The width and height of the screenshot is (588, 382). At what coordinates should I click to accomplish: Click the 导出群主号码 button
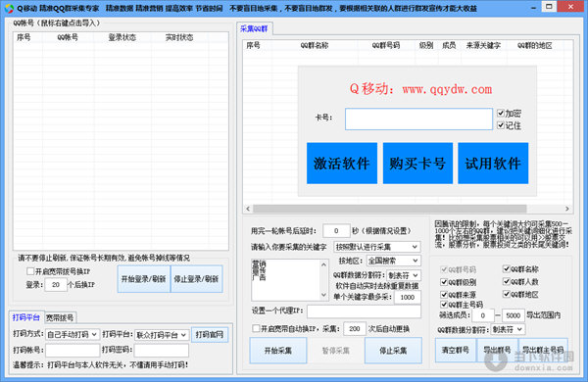[x=543, y=350]
